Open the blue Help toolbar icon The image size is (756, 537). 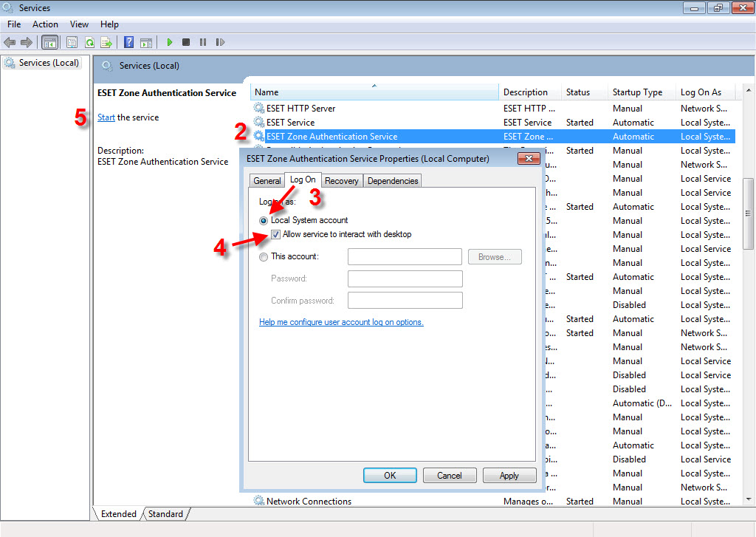[x=128, y=42]
